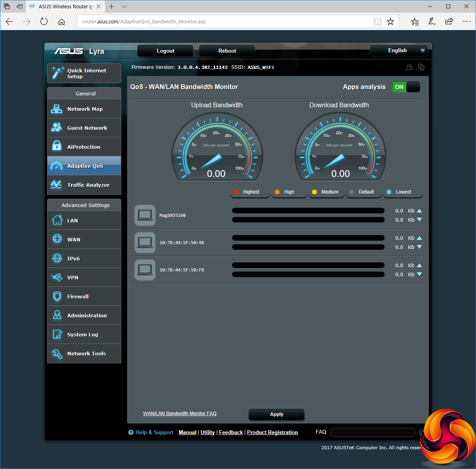Screen dimensions: 476x469
Task: Select the Medium priority yellow swatch
Action: tap(314, 192)
